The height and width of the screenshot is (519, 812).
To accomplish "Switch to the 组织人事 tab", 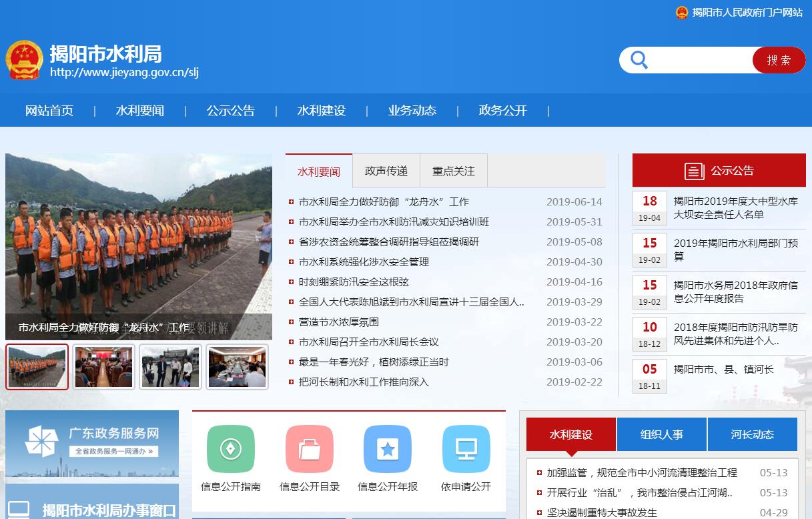I will click(x=662, y=434).
